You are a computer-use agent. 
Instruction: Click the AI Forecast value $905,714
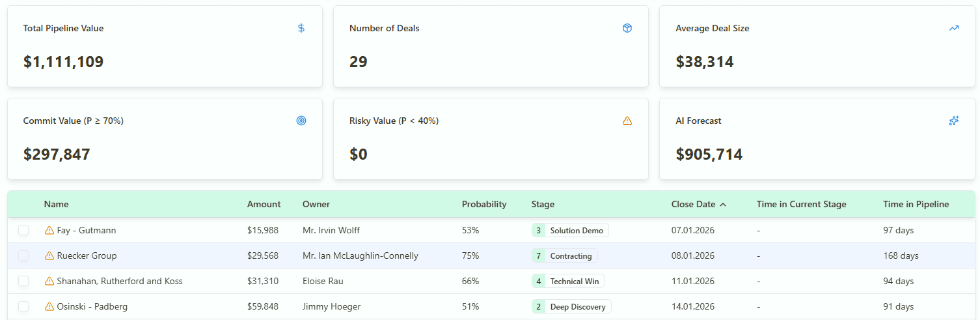(x=709, y=154)
